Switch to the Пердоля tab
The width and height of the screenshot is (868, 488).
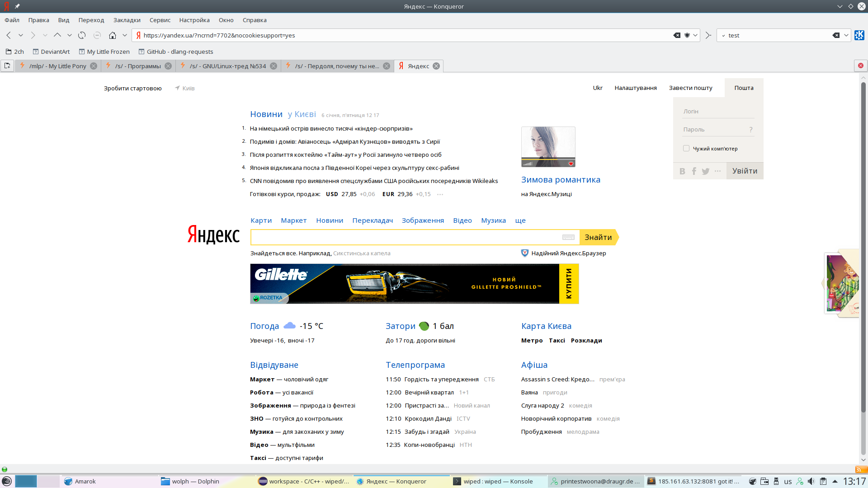[x=337, y=66]
